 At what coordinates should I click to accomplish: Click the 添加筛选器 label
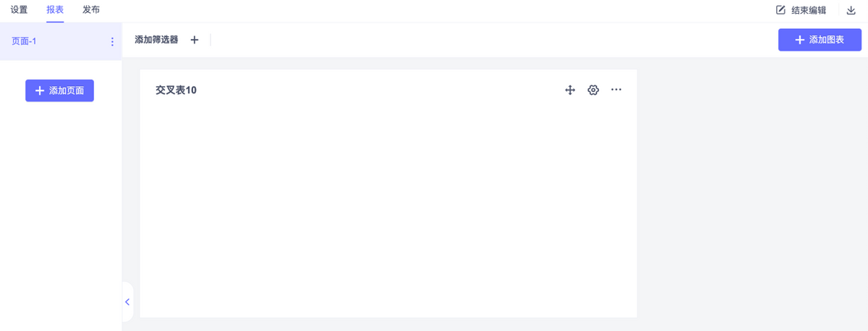click(156, 40)
